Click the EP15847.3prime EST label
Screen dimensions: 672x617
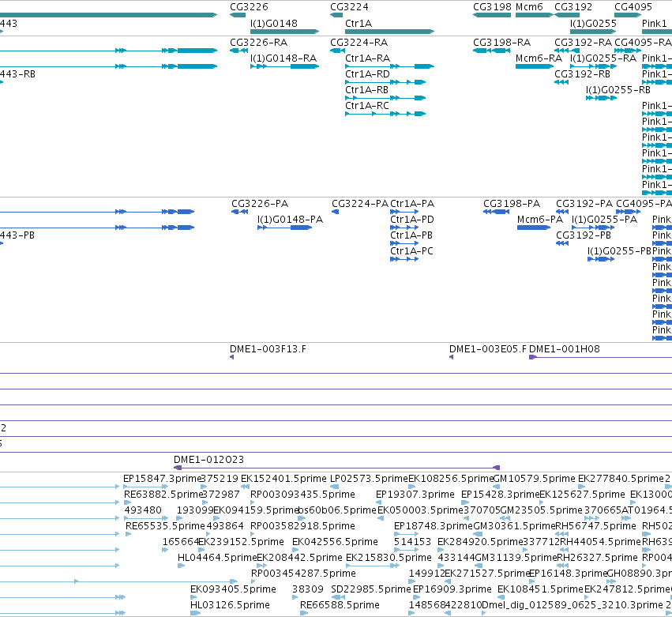coord(162,479)
